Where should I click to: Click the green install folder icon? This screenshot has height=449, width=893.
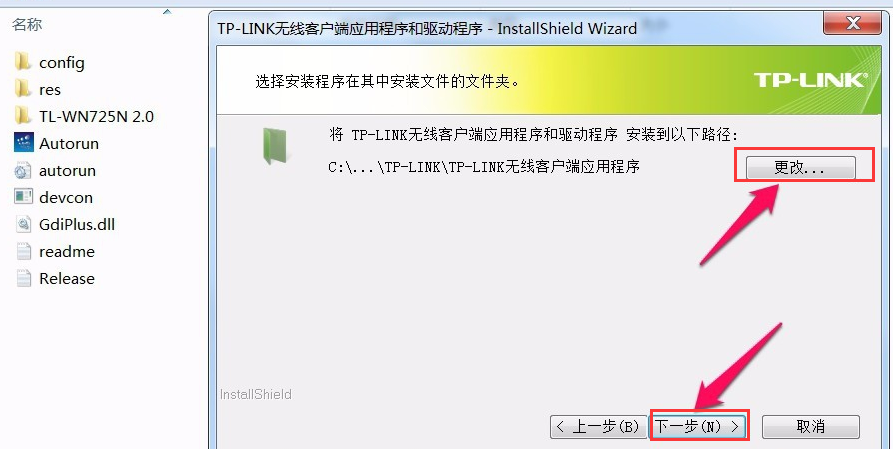275,146
